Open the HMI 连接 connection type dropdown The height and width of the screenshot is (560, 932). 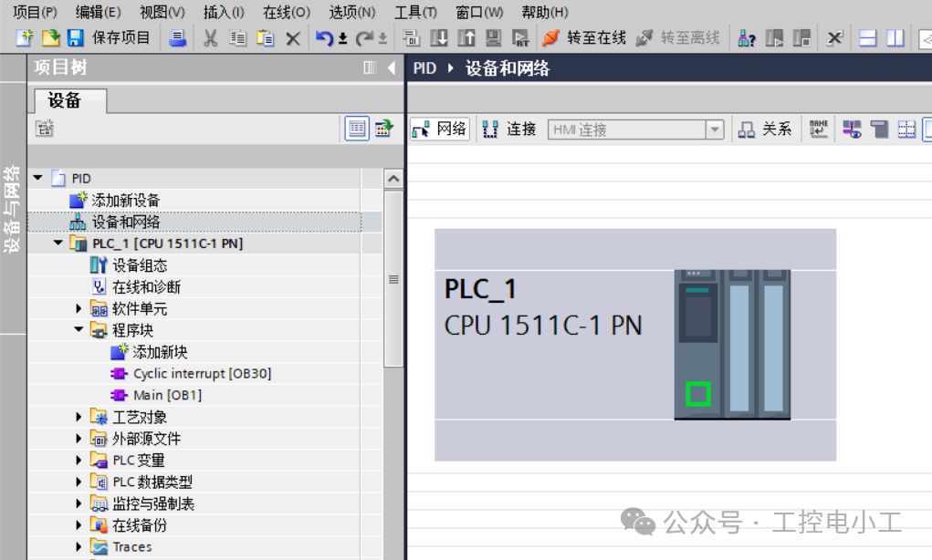coord(715,130)
